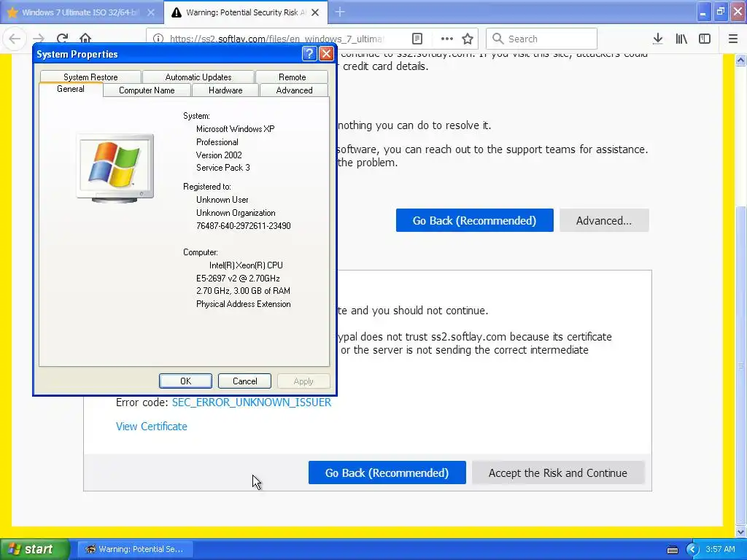The height and width of the screenshot is (560, 747).
Task: Switch to the Hardware tab
Action: pos(225,90)
